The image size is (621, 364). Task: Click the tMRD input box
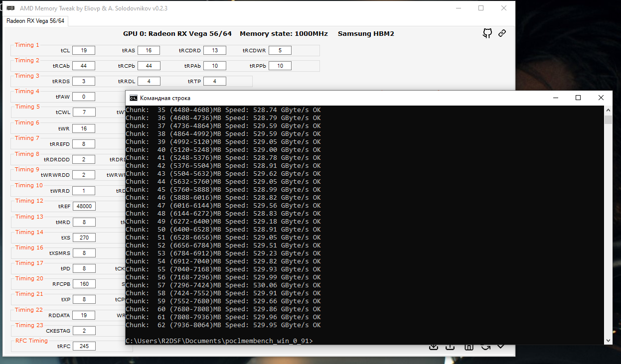tap(84, 222)
